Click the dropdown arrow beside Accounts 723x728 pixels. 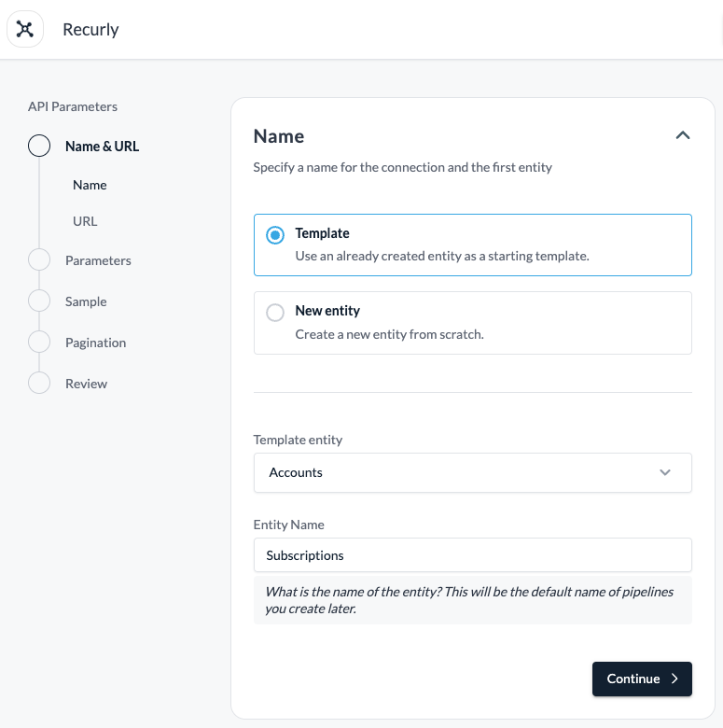[665, 472]
